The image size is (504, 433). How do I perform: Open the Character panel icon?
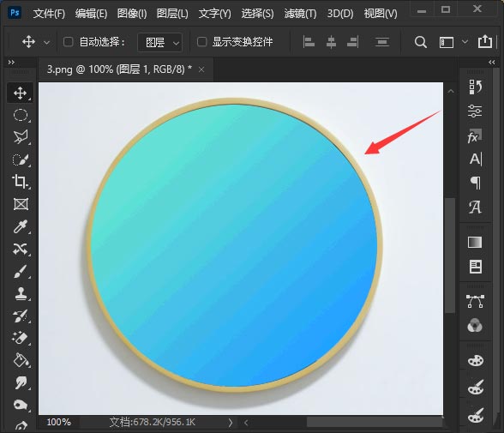click(476, 159)
